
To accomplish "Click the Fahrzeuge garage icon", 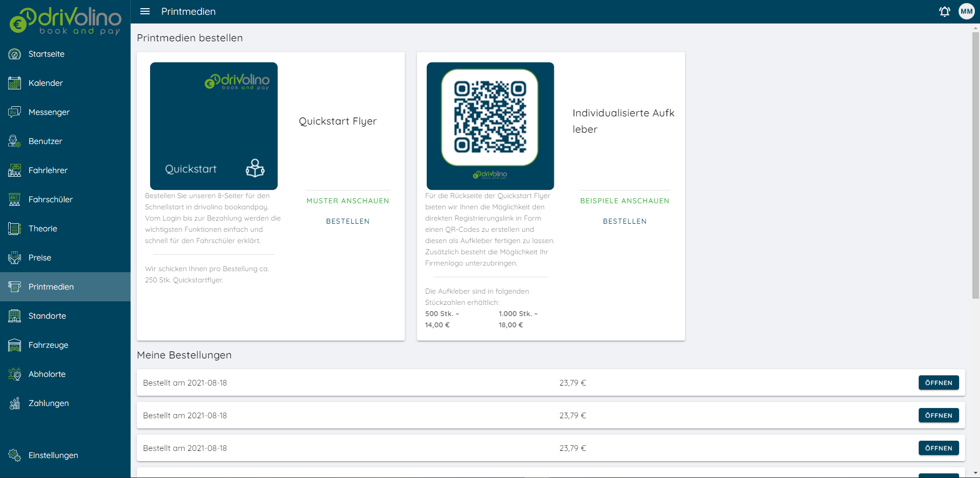I will coord(15,345).
